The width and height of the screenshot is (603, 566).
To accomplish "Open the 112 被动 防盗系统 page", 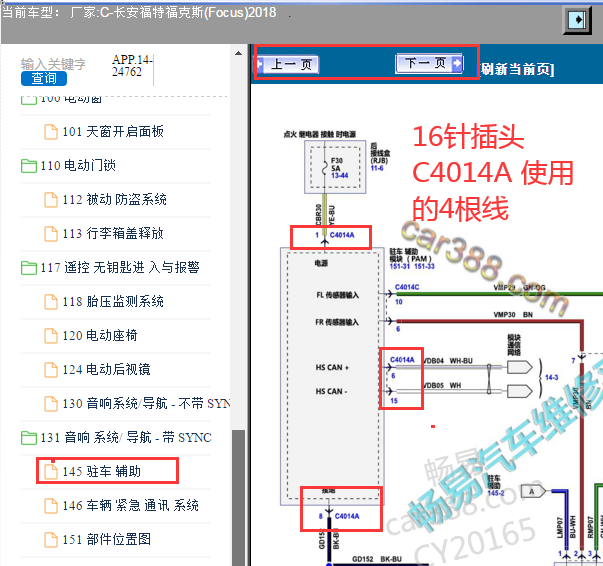I will [115, 200].
